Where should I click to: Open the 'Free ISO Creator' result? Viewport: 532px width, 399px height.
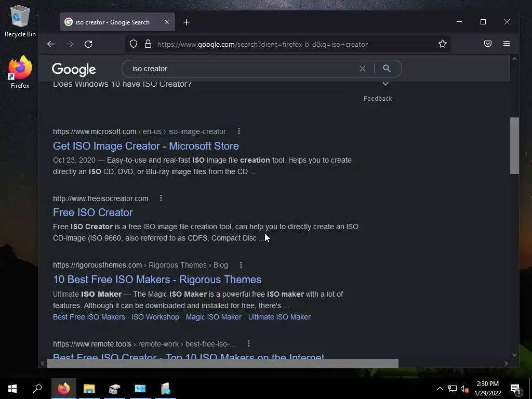coord(92,212)
